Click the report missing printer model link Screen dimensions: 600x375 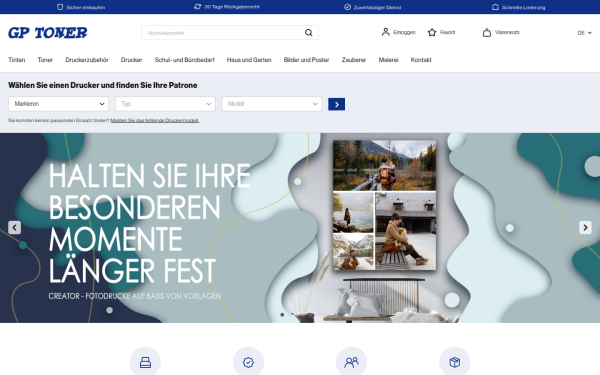point(155,120)
